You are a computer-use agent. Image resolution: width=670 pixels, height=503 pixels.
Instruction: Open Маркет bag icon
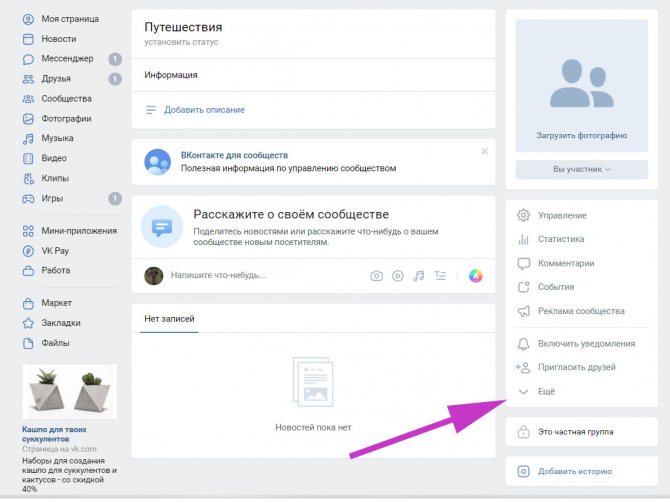coord(28,303)
